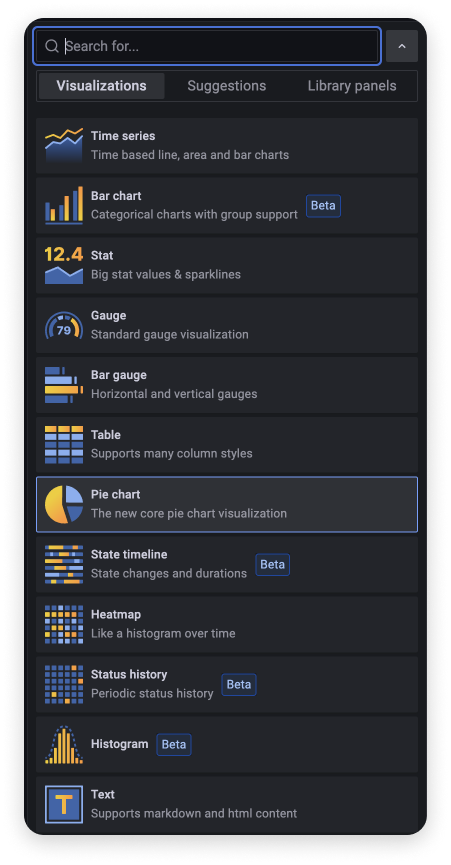Select the Visualizations tab
The width and height of the screenshot is (451, 865).
(x=101, y=86)
